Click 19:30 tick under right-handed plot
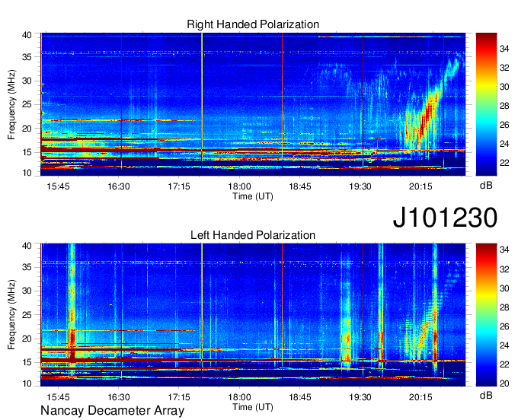The height and width of the screenshot is (420, 518). coord(360,186)
